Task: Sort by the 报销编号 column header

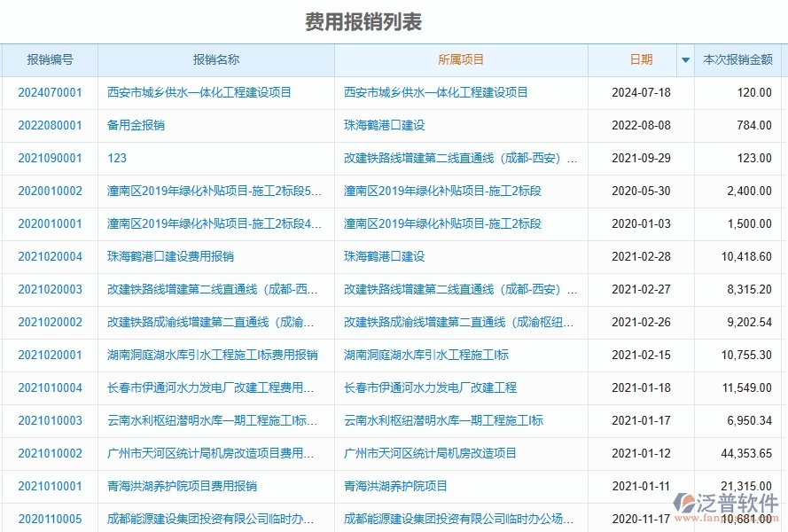Action: [x=48, y=60]
